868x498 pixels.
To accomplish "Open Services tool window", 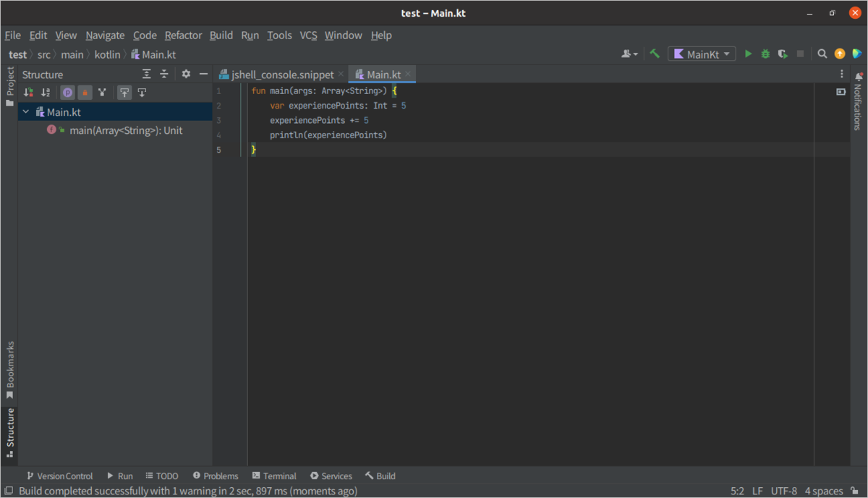I will pos(331,476).
